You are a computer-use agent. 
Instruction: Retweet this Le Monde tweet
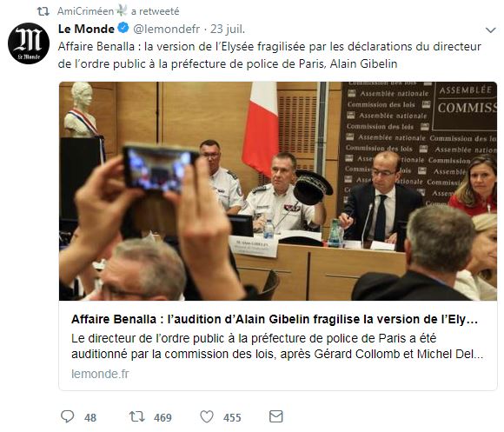pos(137,416)
